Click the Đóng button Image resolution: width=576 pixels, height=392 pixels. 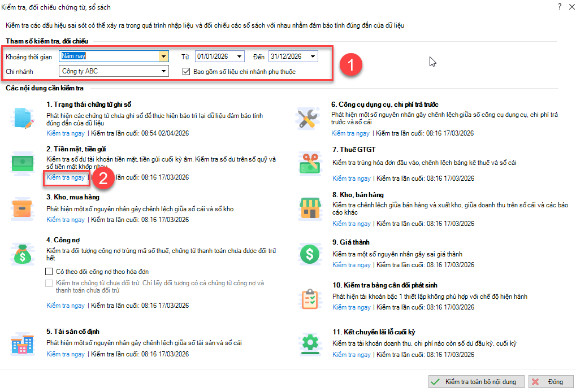551,382
